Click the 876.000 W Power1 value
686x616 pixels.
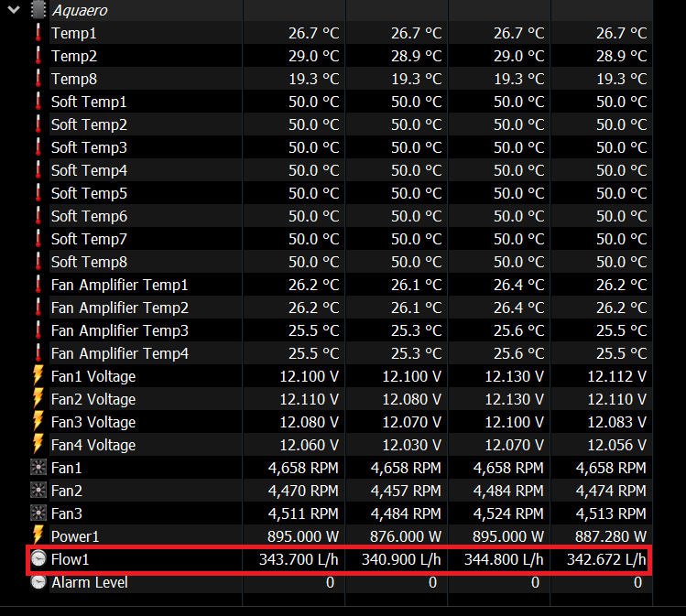point(406,536)
